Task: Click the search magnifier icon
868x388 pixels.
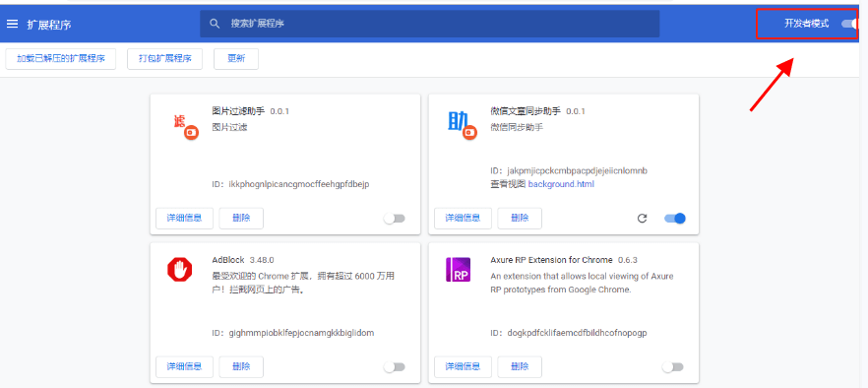Action: [x=215, y=24]
